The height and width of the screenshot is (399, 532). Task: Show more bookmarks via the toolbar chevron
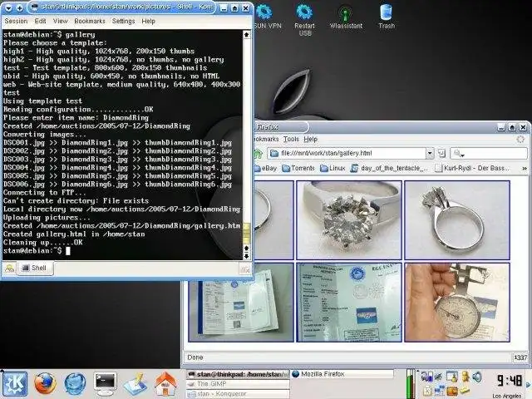525,168
